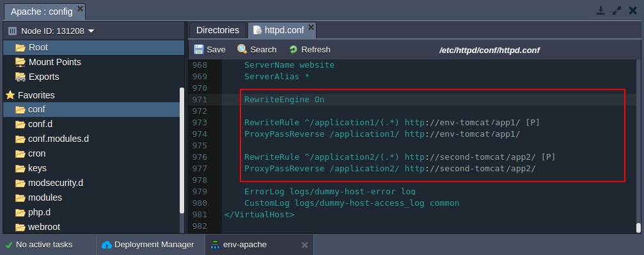The image size is (644, 255).
Task: Click the sidebar vertical scrollbar
Action: [182, 150]
